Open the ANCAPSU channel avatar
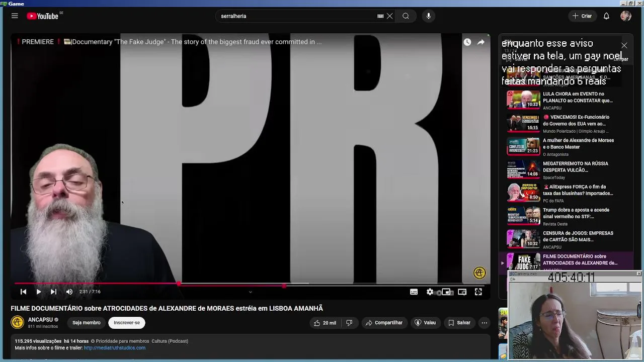644x362 pixels. pos(18,322)
